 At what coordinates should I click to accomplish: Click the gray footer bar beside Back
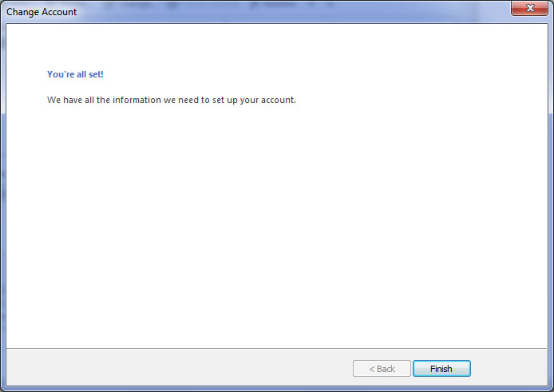tap(176, 367)
